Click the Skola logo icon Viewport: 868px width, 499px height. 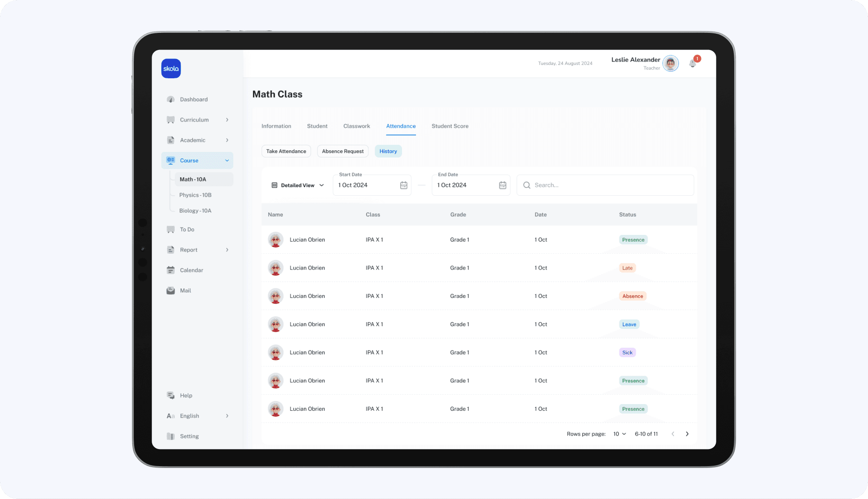171,68
